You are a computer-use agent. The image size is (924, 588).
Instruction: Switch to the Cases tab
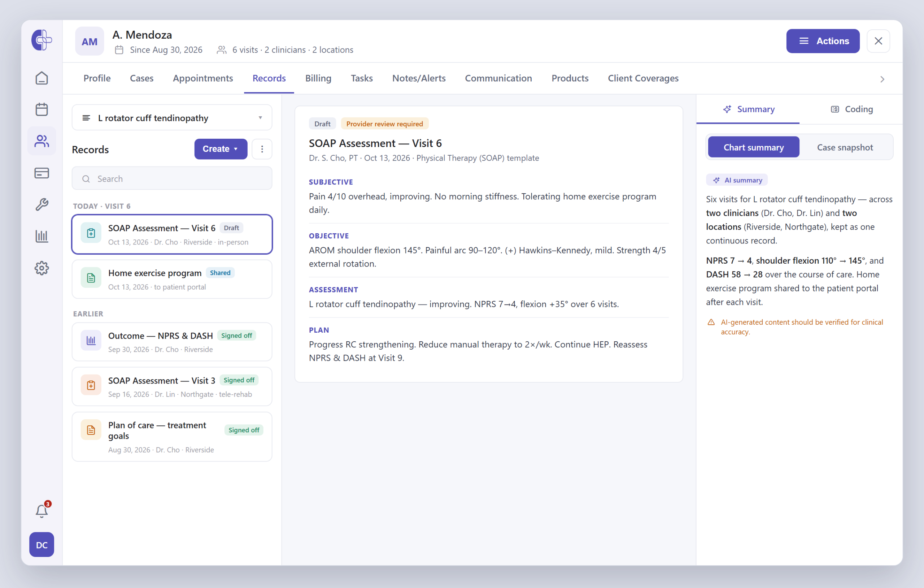click(141, 78)
